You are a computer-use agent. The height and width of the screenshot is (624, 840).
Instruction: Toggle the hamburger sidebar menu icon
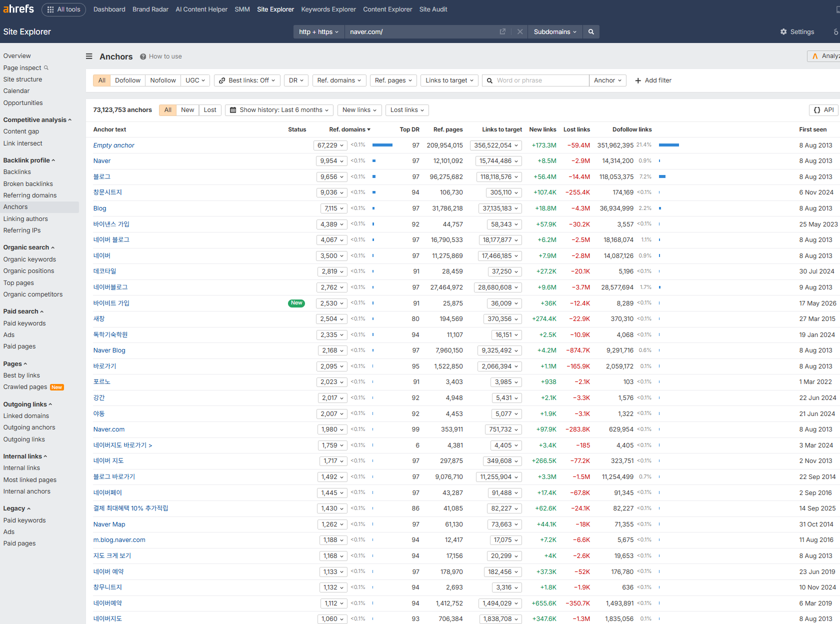pyautogui.click(x=89, y=56)
